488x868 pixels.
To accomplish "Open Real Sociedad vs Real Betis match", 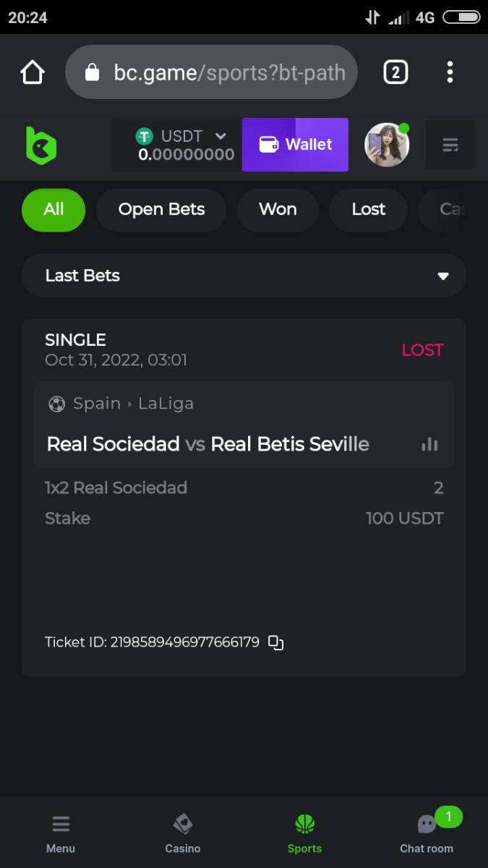I will tap(207, 444).
